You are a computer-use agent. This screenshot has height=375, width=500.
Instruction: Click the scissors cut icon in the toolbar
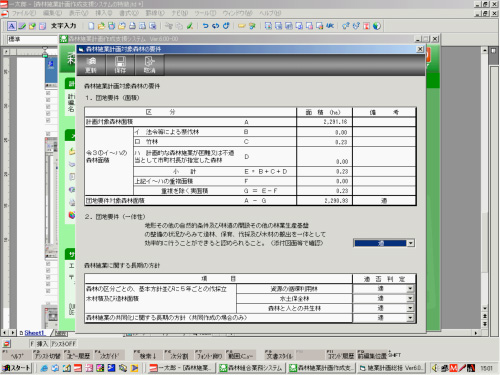click(x=169, y=26)
